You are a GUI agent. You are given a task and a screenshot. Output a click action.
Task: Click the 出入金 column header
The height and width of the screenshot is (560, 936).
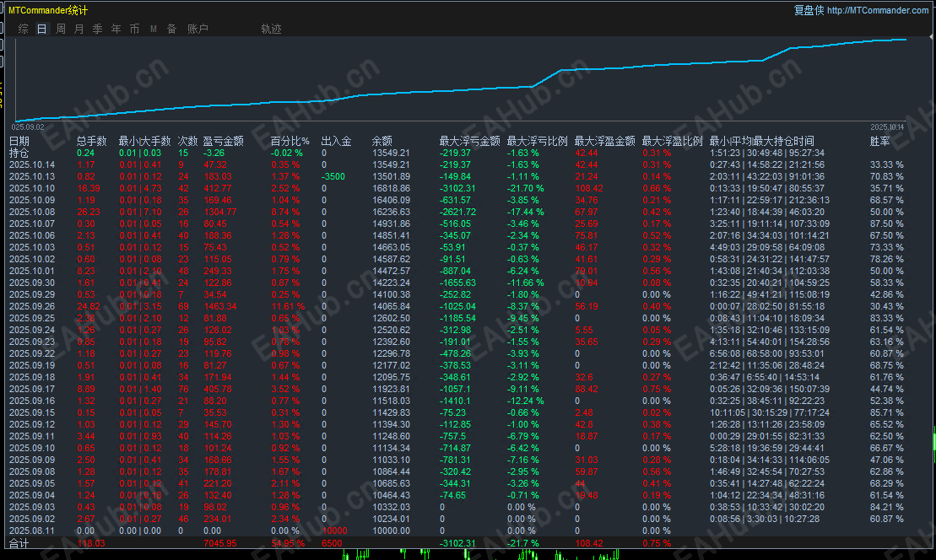pos(336,142)
